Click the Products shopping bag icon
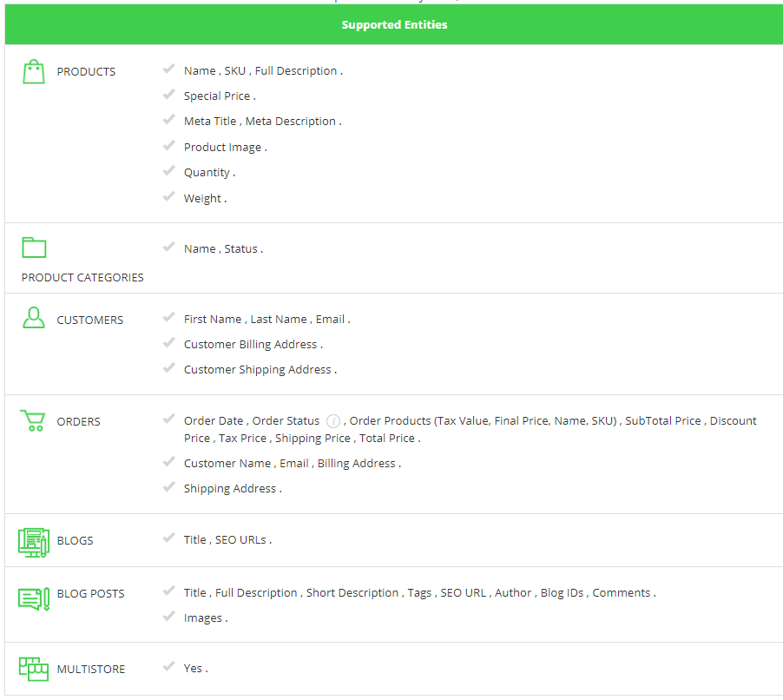This screenshot has width=783, height=700. (x=34, y=72)
